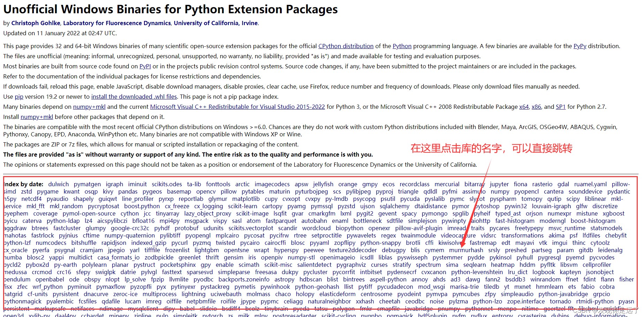
Task: Go to the pandas package
Action: click(x=128, y=191)
